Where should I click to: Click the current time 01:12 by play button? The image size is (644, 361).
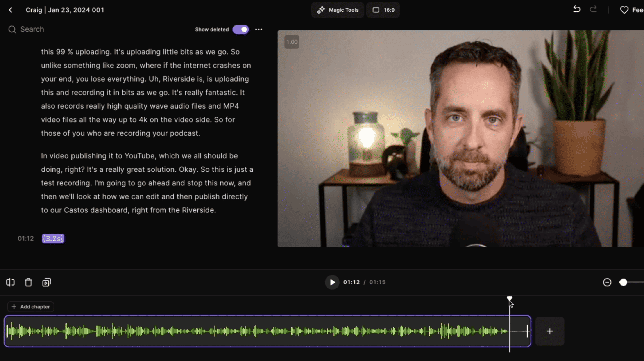[x=351, y=282]
